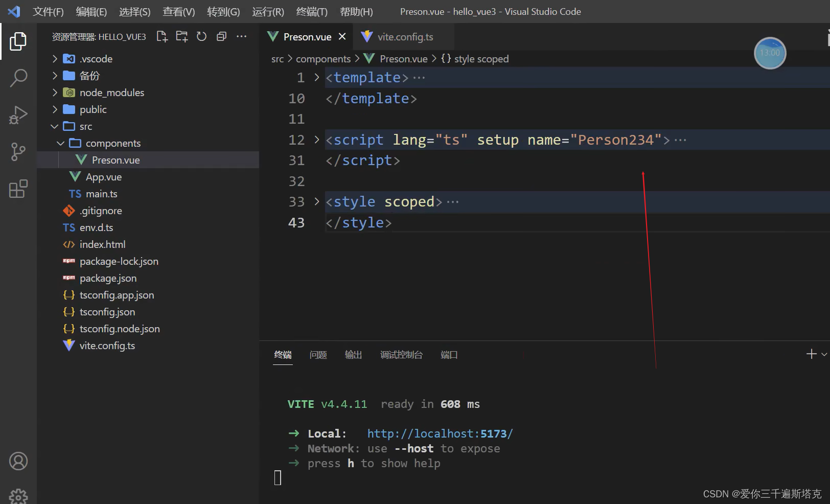Select the Explorer icon in the Activity Bar
830x504 pixels.
(18, 41)
